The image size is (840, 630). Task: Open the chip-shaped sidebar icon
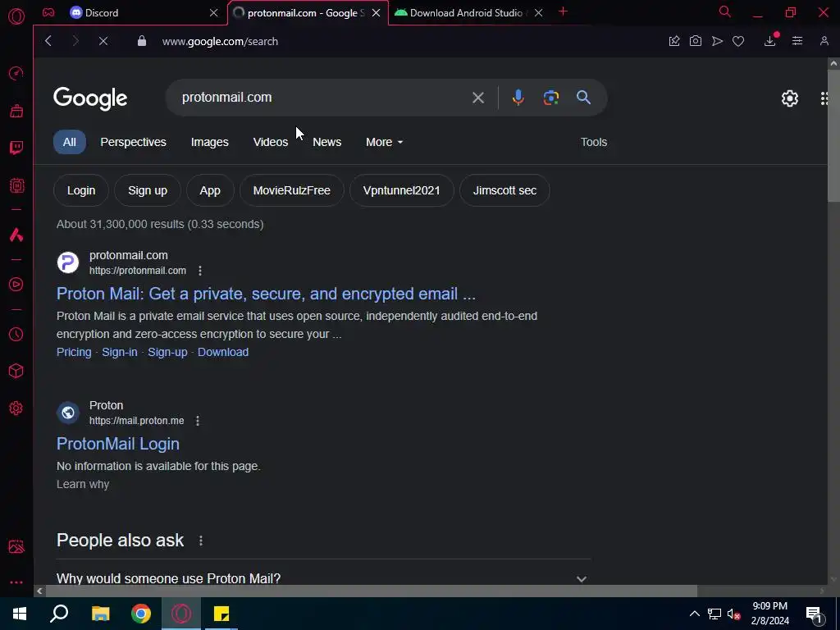pos(16,185)
